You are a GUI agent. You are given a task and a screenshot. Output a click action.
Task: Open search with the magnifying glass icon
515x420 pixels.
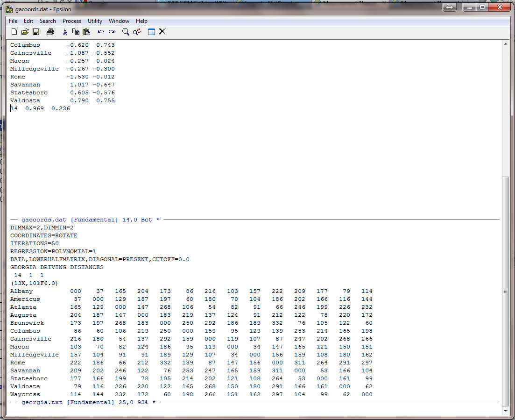click(126, 32)
